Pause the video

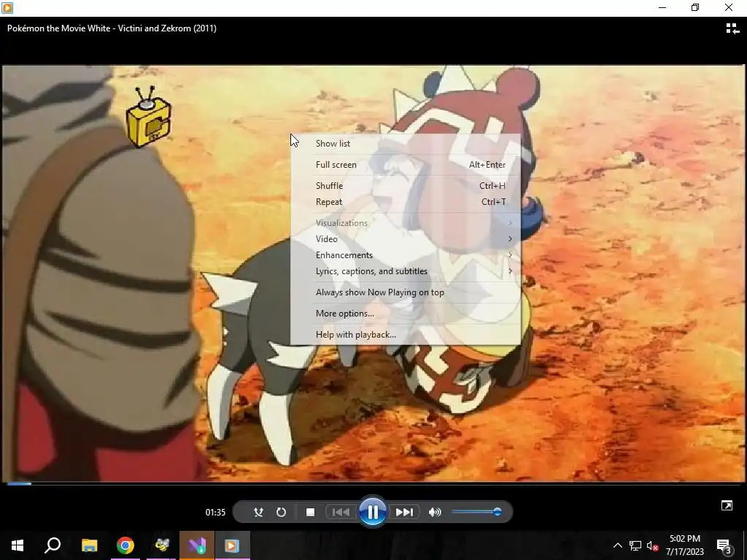(373, 512)
